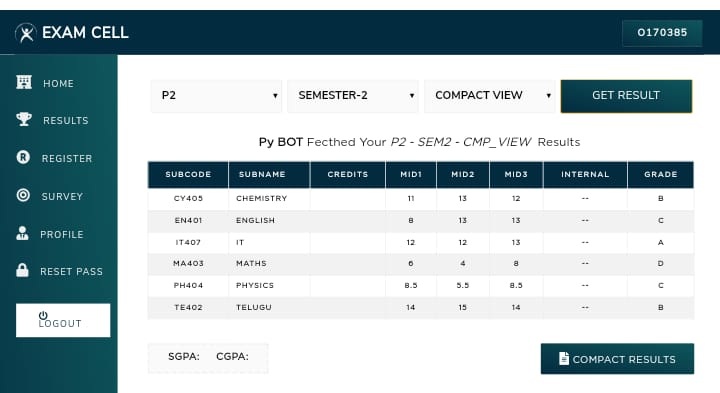Click the Exam Cell logo icon
Image resolution: width=720 pixels, height=393 pixels.
click(x=25, y=33)
